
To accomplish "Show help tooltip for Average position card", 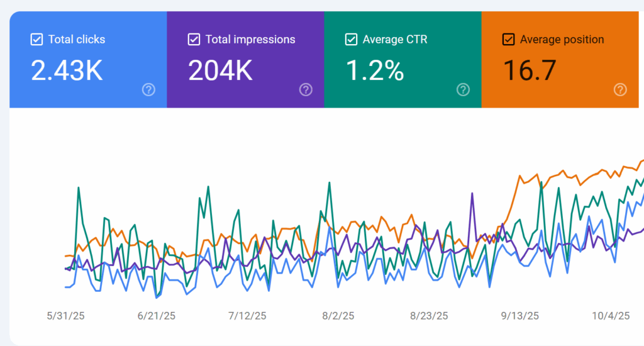I will 620,89.
